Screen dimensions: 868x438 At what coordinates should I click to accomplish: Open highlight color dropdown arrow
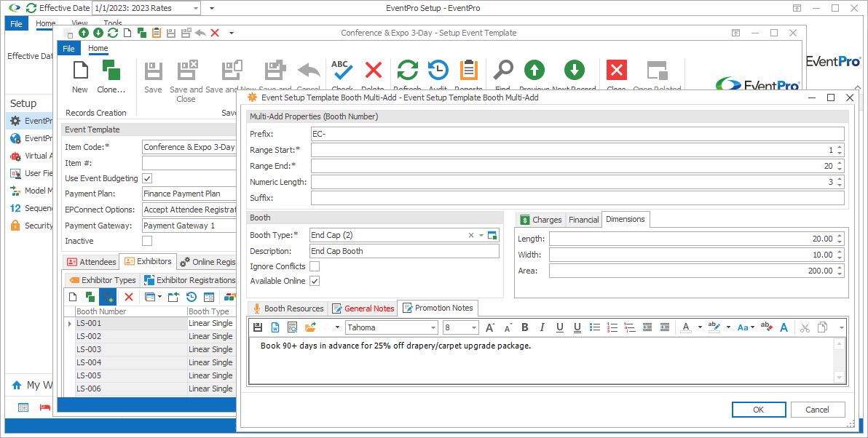(728, 327)
